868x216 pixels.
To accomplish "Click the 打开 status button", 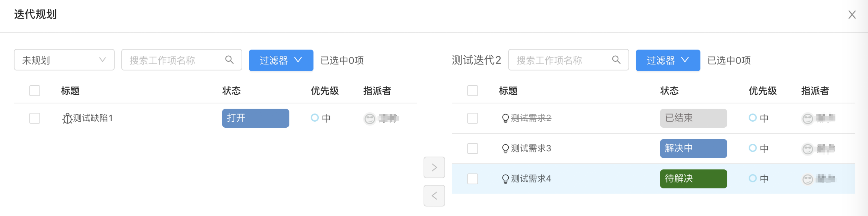I will pyautogui.click(x=255, y=118).
